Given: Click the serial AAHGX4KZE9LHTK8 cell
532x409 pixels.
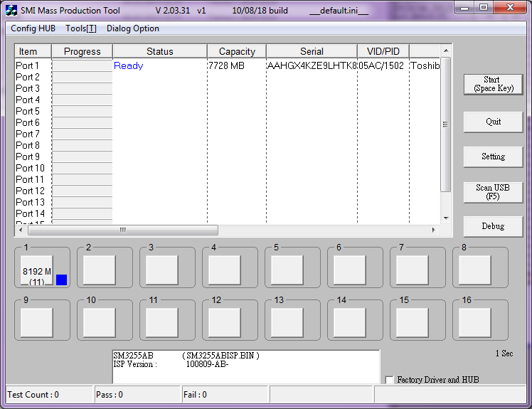Looking at the screenshot, I should [312, 65].
